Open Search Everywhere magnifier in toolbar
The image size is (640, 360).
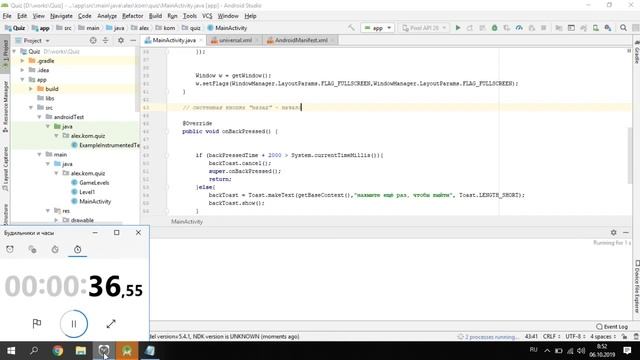coord(623,28)
